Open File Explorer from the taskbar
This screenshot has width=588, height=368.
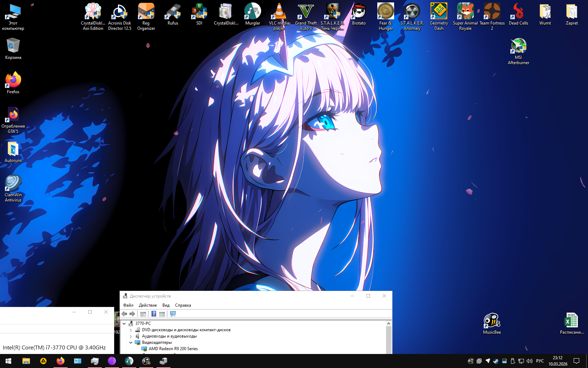[26, 361]
